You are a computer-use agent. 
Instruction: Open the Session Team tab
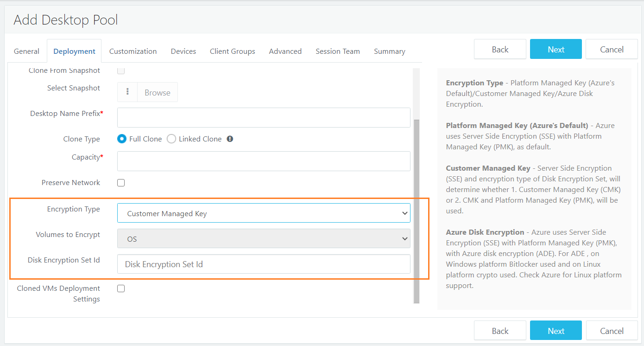(x=337, y=51)
